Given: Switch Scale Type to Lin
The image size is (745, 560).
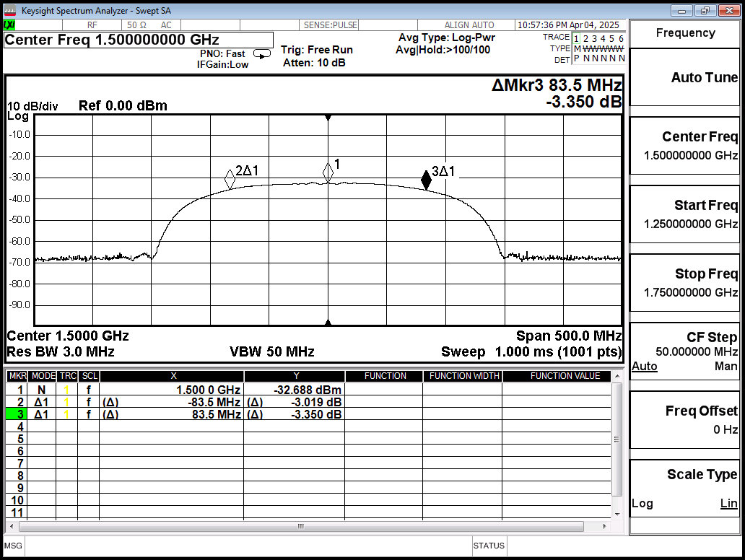Looking at the screenshot, I should pyautogui.click(x=728, y=503).
